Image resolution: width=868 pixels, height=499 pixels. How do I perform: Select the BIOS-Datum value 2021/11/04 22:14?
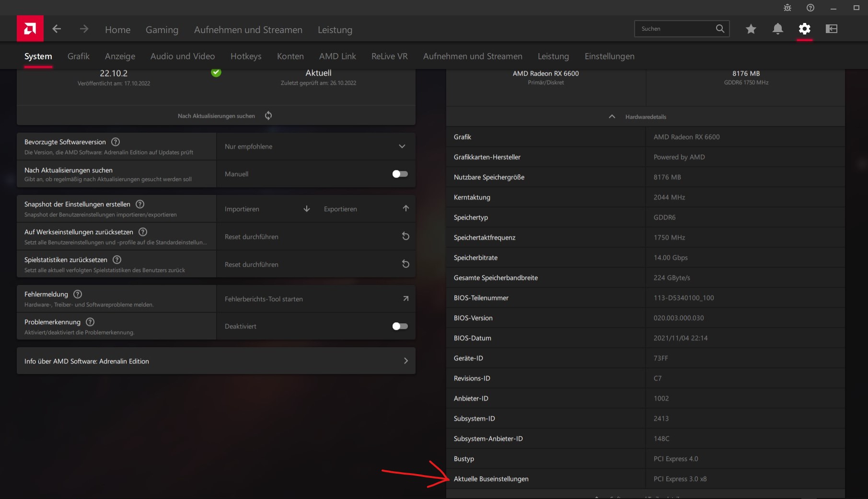[681, 338]
